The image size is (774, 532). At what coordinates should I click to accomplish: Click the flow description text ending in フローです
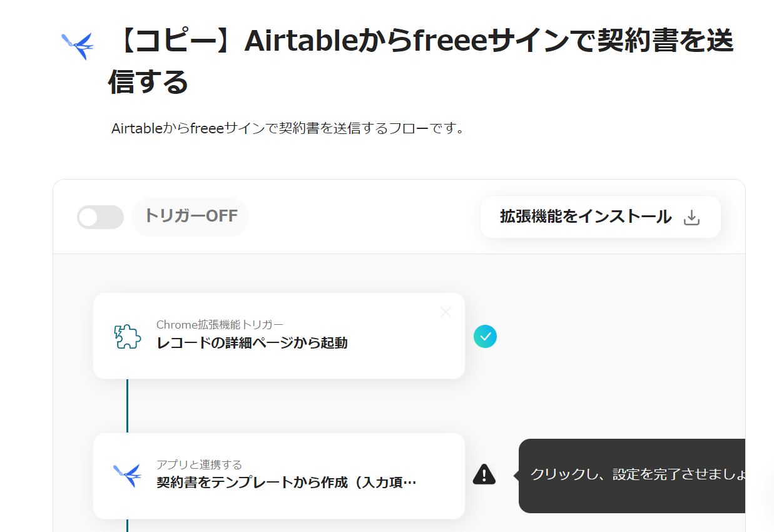(287, 129)
